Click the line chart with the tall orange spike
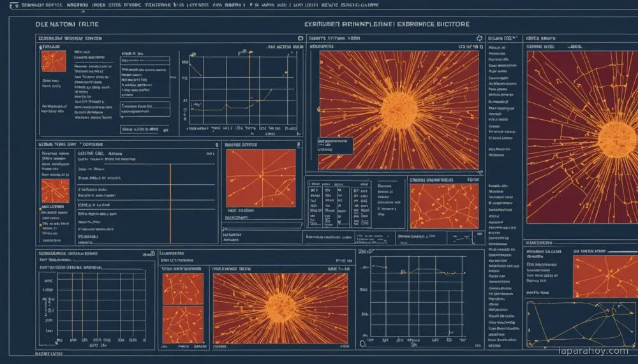This screenshot has width=638, height=364. (x=243, y=89)
